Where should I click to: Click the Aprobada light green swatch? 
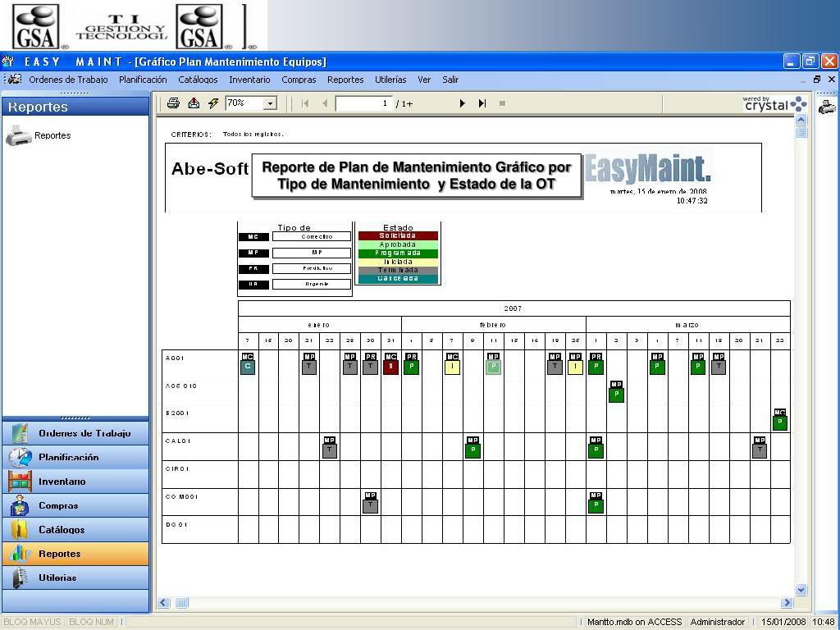point(398,244)
